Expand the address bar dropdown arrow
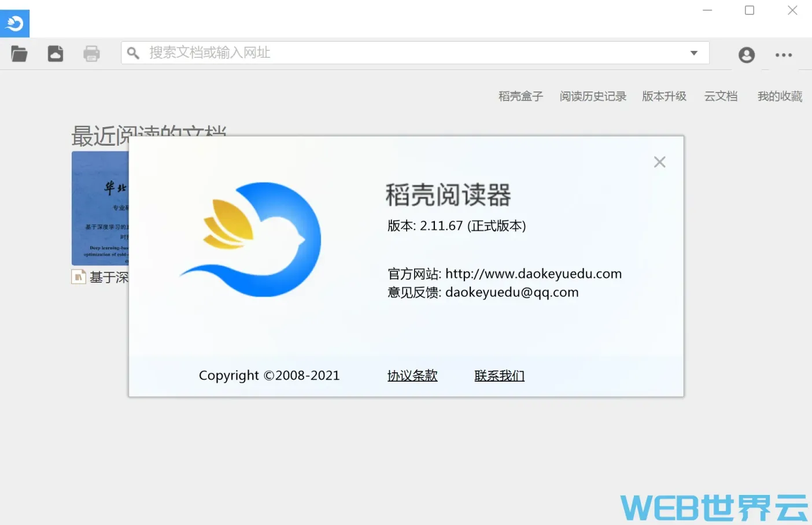Screen dimensions: 812x525 pos(694,53)
